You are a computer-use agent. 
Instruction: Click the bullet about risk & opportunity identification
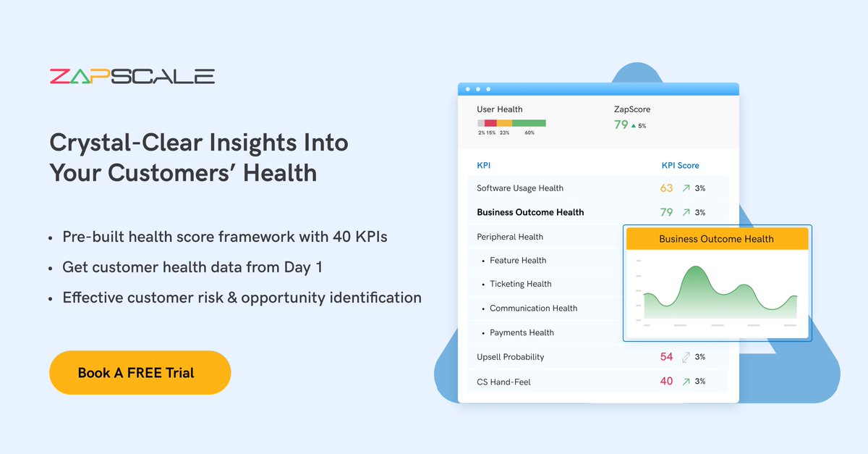pyautogui.click(x=242, y=298)
